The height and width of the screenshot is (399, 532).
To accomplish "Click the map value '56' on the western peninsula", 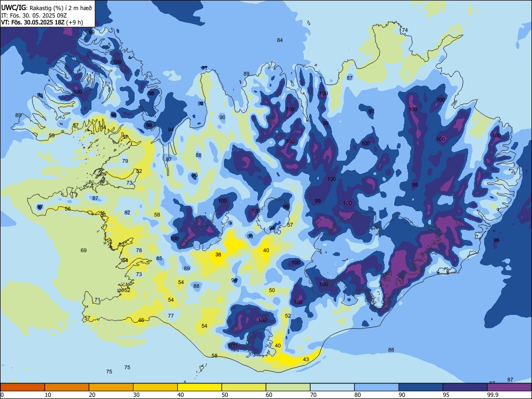I will pyautogui.click(x=68, y=209).
